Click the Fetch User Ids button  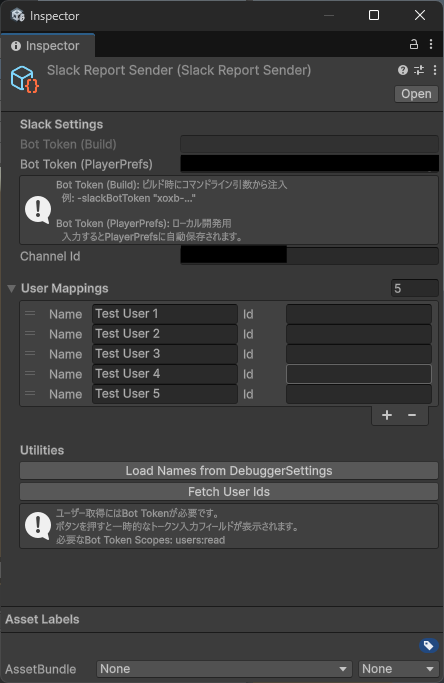click(229, 492)
